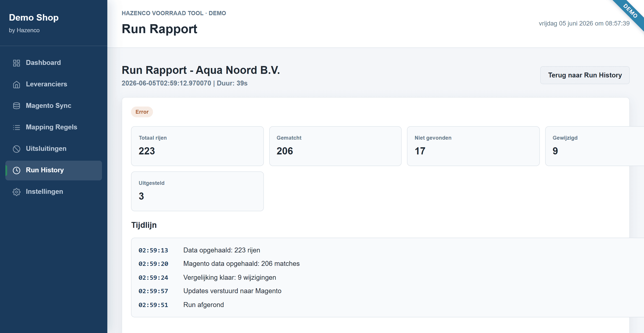644x333 pixels.
Task: Select the Gematcht 206 card
Action: coord(335,146)
